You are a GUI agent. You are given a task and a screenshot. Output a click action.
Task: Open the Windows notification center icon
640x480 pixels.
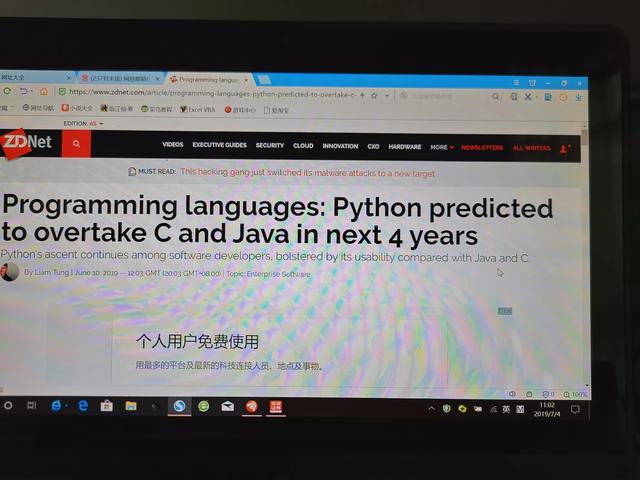[576, 409]
